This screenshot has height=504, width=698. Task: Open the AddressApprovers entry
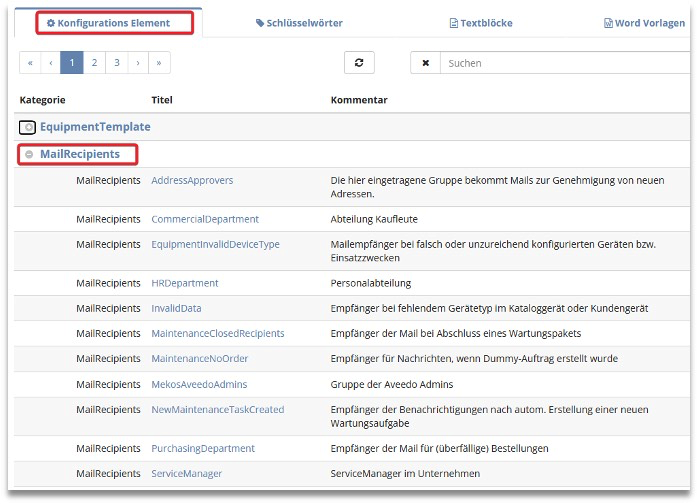(x=192, y=181)
